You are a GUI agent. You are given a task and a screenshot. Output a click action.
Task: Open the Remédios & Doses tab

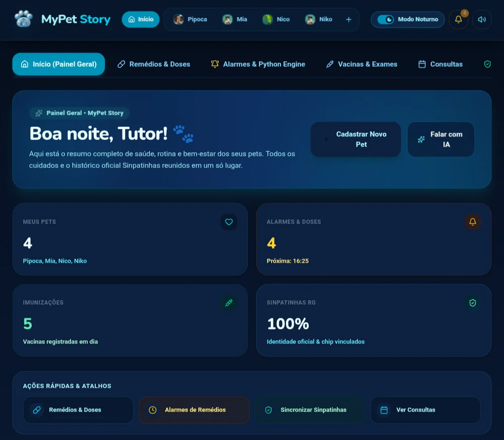[x=154, y=65]
